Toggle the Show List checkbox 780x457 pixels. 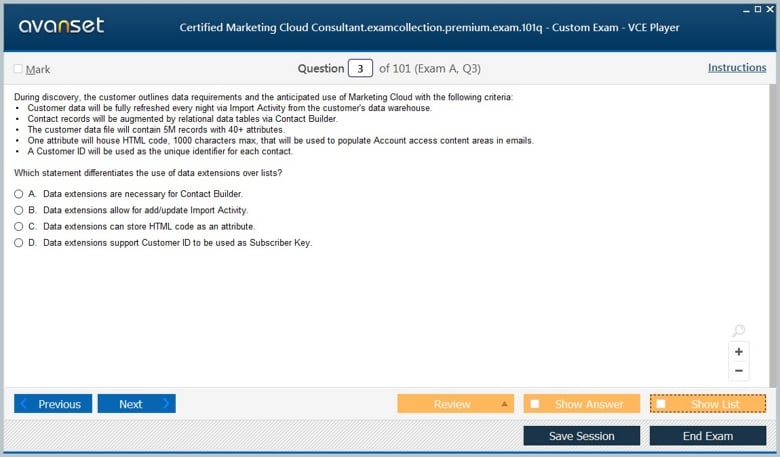click(661, 404)
